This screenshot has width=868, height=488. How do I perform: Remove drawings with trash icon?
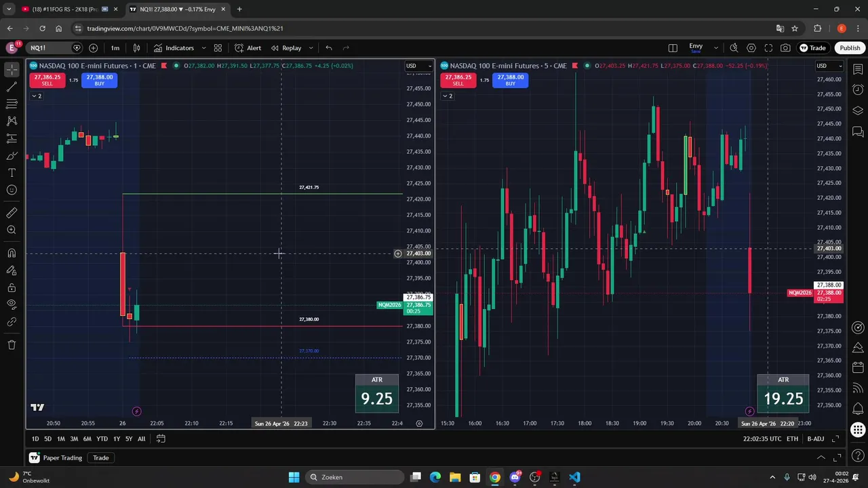[x=12, y=344]
